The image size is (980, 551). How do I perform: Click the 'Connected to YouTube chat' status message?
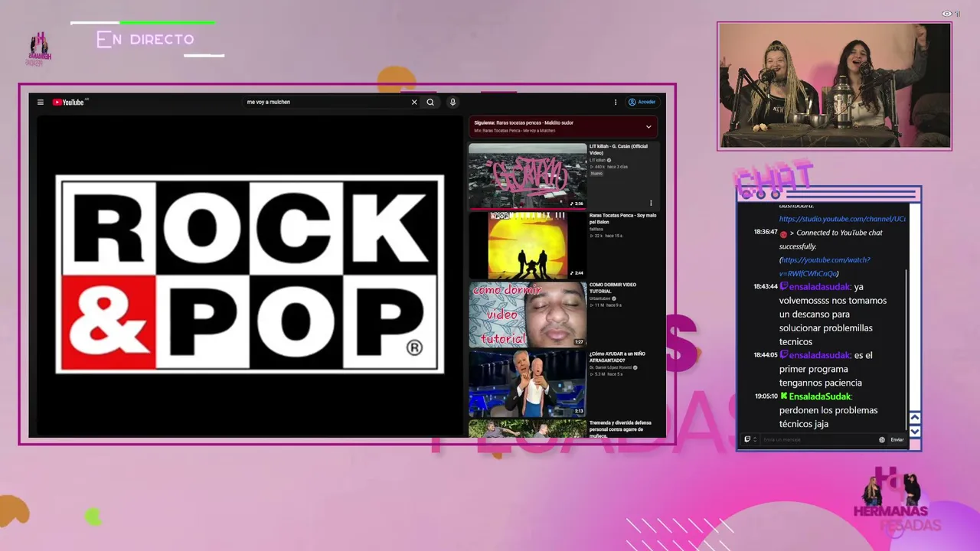click(831, 240)
